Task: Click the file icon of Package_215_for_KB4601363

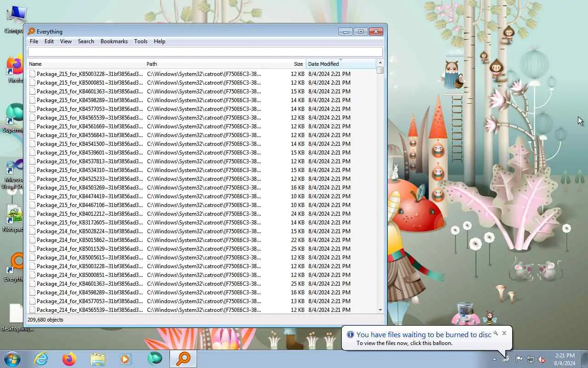Action: (x=32, y=92)
